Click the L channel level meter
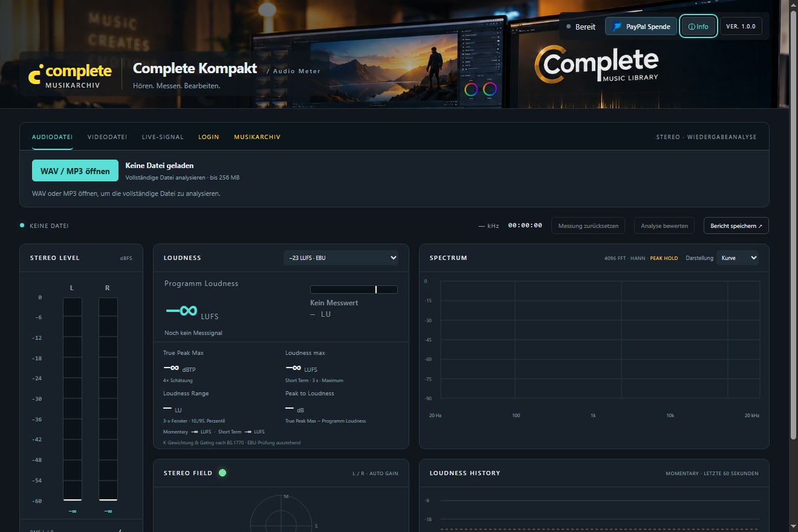Viewport: 798px width, 532px height. pyautogui.click(x=72, y=399)
